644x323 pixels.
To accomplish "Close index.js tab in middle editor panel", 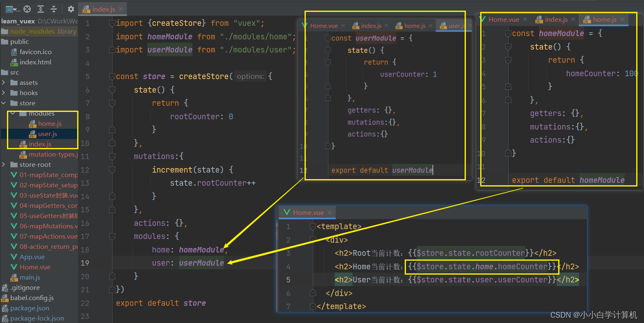I will coord(386,25).
